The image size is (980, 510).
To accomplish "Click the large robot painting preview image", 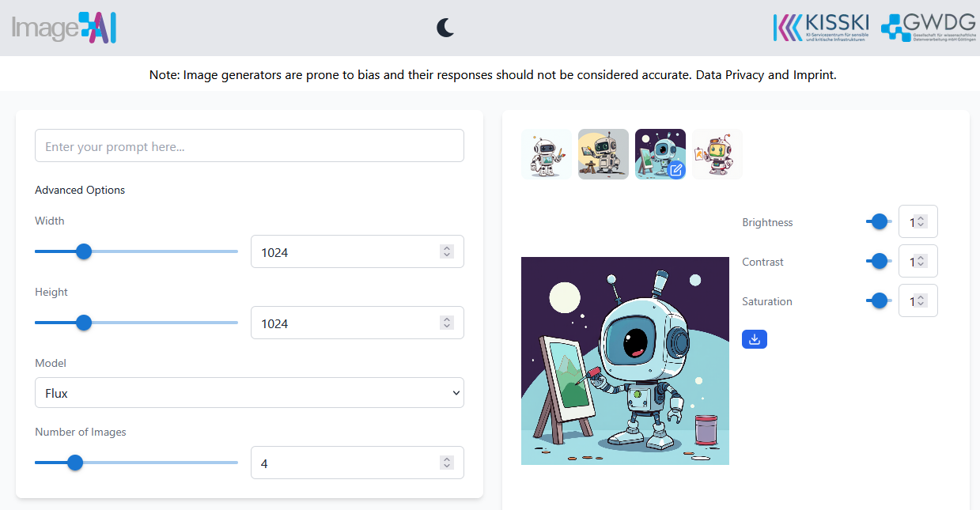I will (625, 361).
